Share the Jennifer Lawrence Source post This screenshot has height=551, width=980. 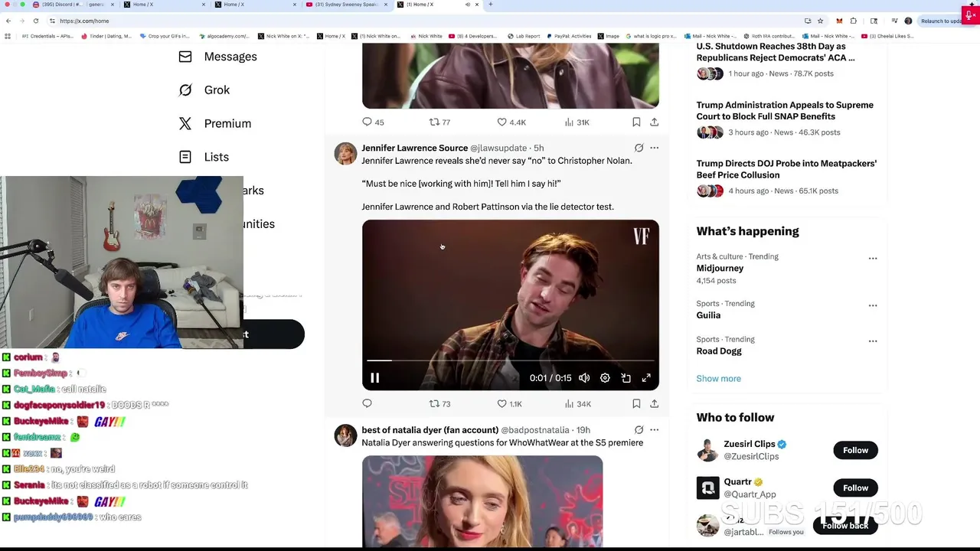pos(654,403)
